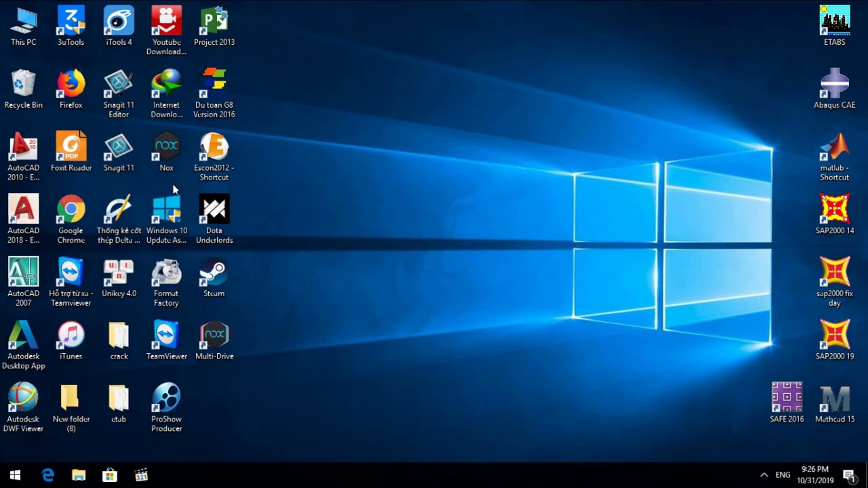Open Google Chrome icon
The width and height of the screenshot is (868, 488).
click(x=71, y=220)
